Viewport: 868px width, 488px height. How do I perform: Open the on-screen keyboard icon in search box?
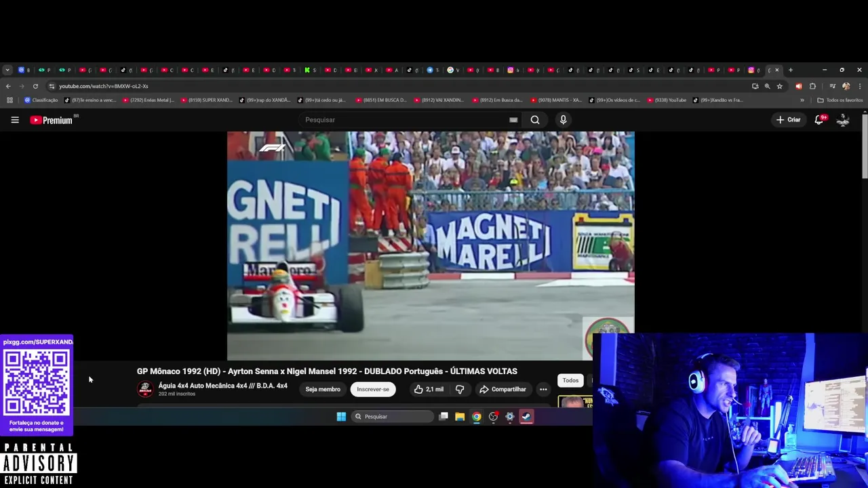[513, 120]
